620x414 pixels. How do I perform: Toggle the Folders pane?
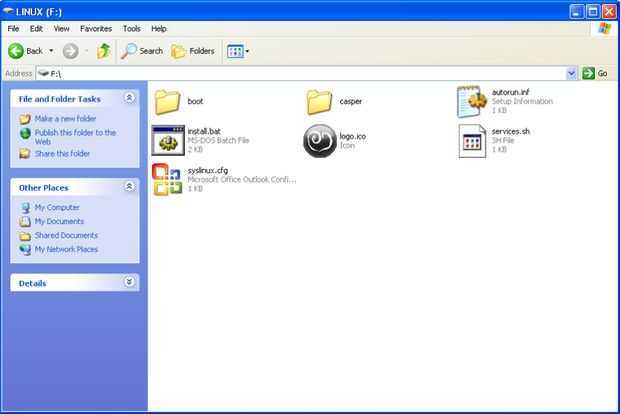(193, 51)
